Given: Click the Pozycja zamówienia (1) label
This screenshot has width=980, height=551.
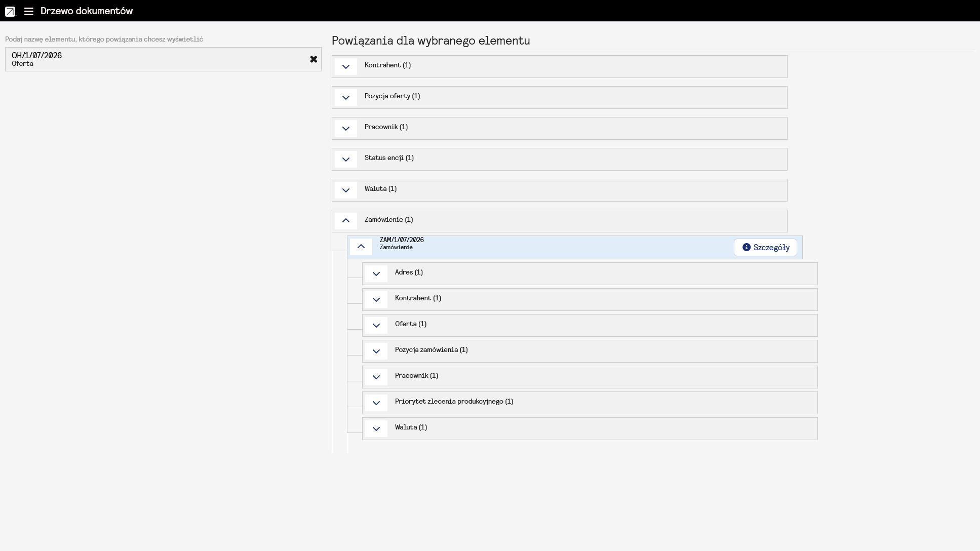Looking at the screenshot, I should coord(431,350).
